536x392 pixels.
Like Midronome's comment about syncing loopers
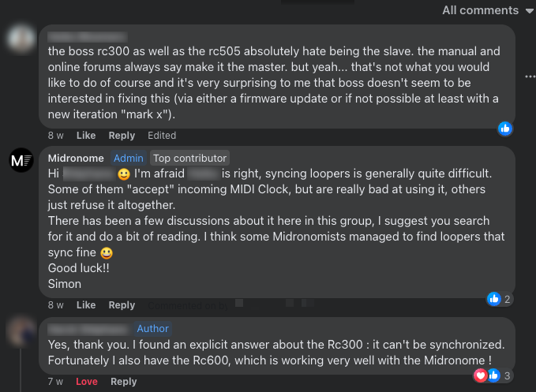tap(86, 305)
